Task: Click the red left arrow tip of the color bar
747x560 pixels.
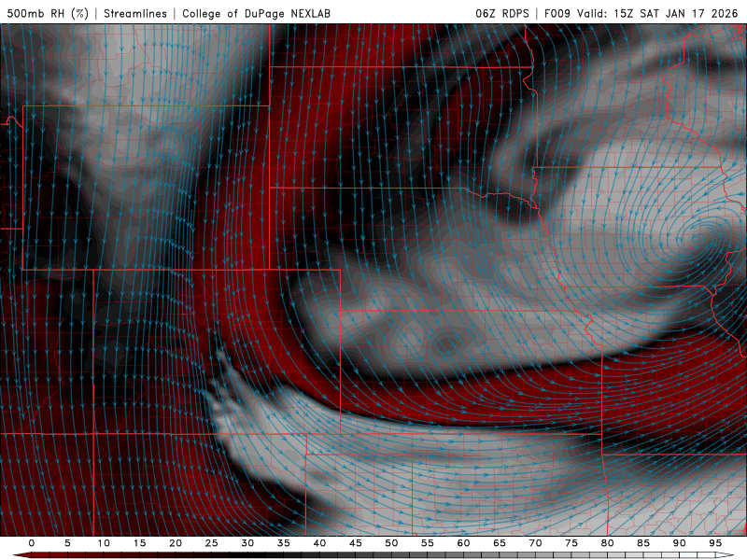Action: coord(21,555)
